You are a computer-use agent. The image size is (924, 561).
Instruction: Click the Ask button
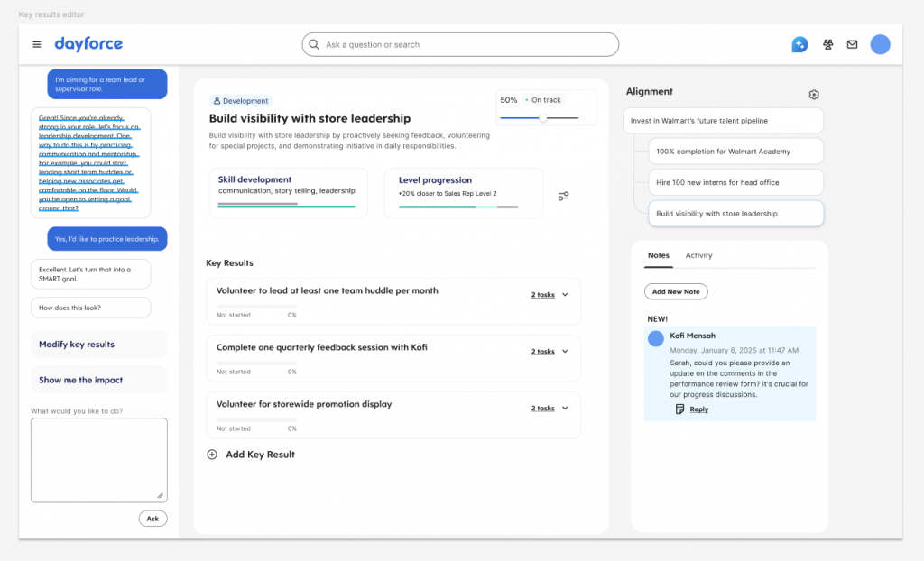152,519
